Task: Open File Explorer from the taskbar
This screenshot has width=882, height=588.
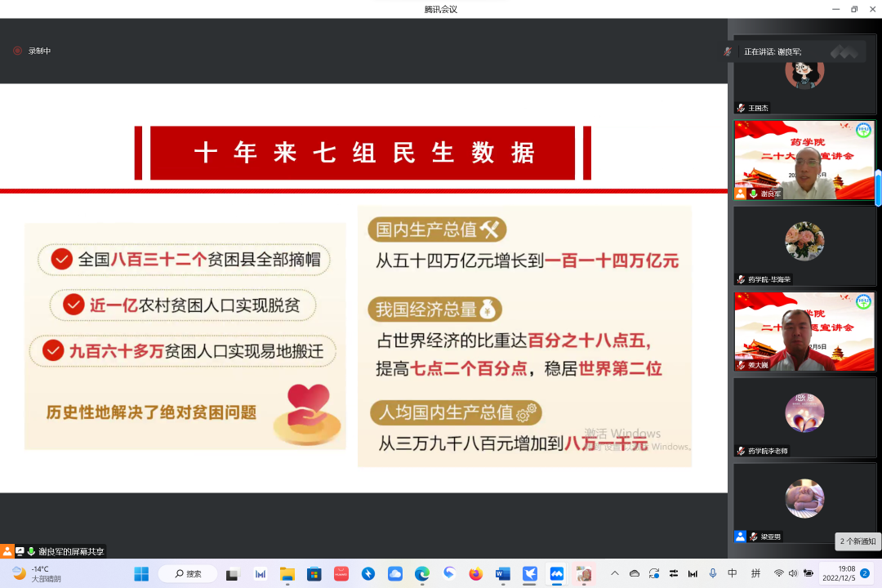Action: 287,573
